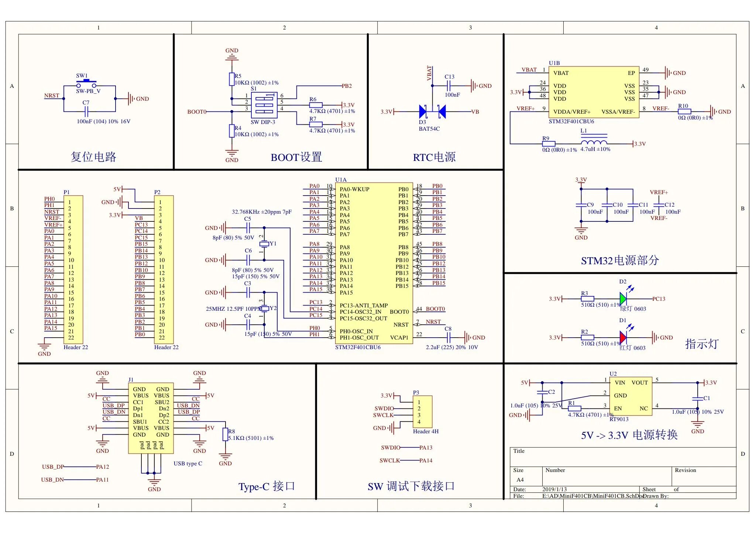Select capacitor C7 in the reset circuit
Image resolution: width=756 pixels, height=534 pixels.
86,111
